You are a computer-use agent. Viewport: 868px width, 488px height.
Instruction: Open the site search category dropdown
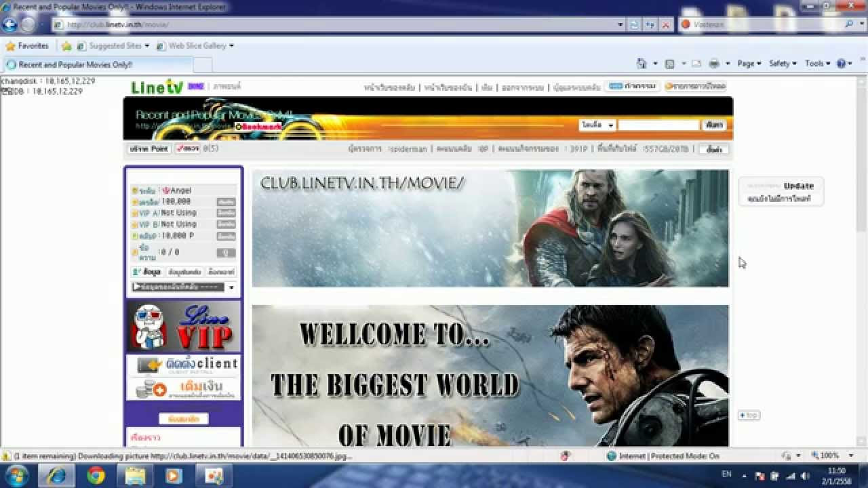tap(597, 125)
